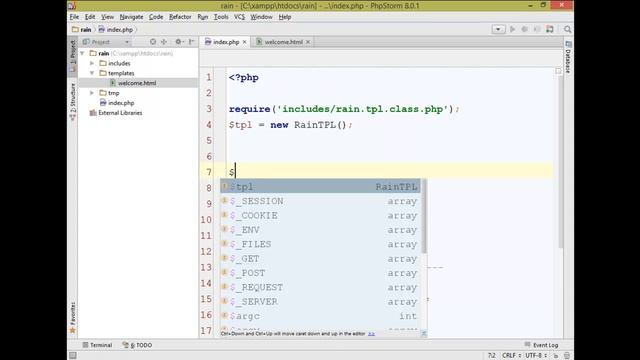Screen dimensions: 640x360
Task: Open the run configurations dropdown
Action: 498,29
